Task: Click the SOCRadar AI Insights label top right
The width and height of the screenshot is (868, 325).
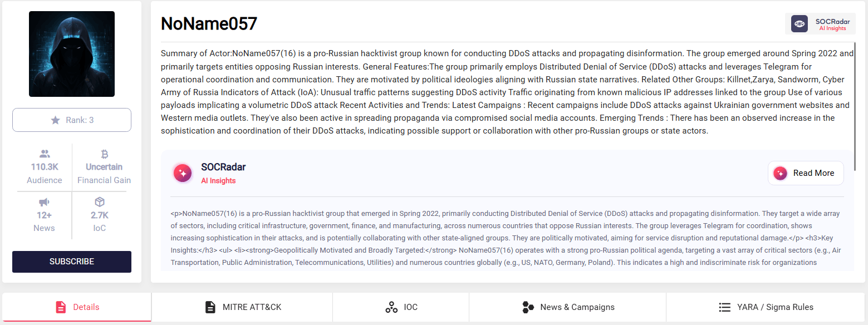Action: (x=832, y=24)
